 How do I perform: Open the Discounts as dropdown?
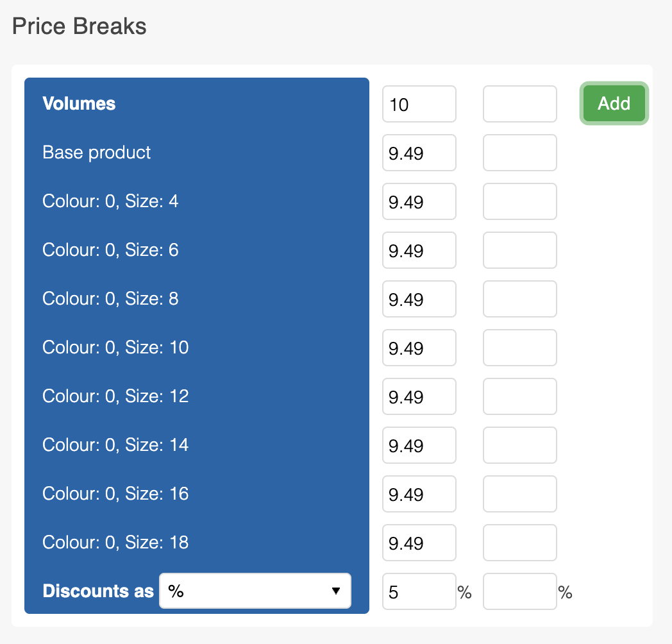(x=255, y=591)
